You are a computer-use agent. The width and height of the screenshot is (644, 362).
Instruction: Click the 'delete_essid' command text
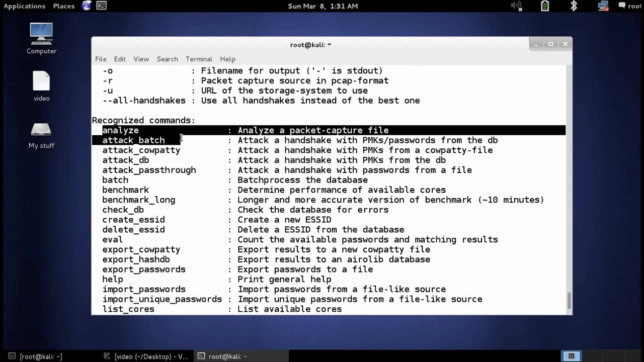pos(133,230)
